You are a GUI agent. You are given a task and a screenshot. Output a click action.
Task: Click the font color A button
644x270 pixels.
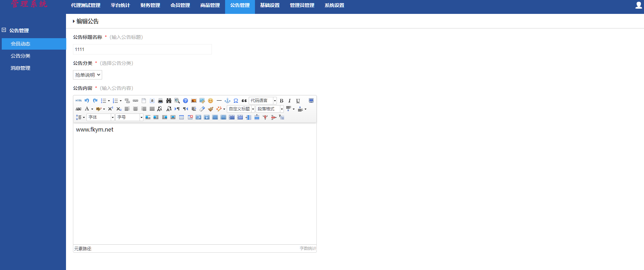pos(87,109)
